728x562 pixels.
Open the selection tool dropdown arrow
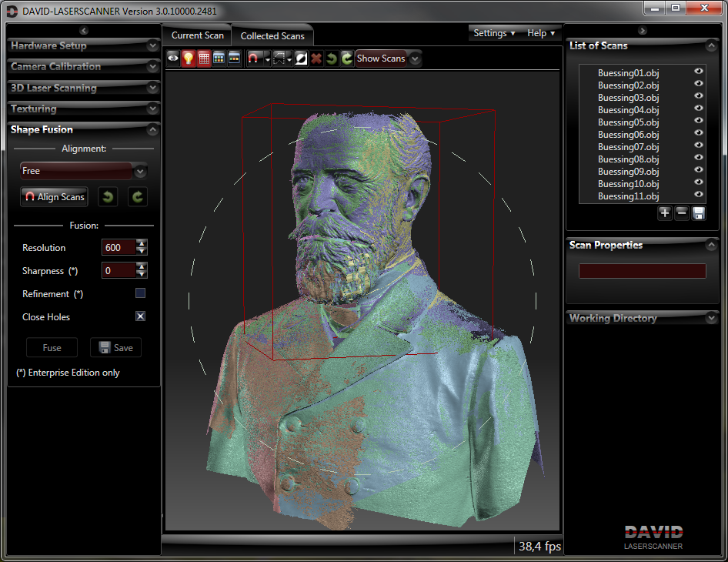[x=289, y=59]
